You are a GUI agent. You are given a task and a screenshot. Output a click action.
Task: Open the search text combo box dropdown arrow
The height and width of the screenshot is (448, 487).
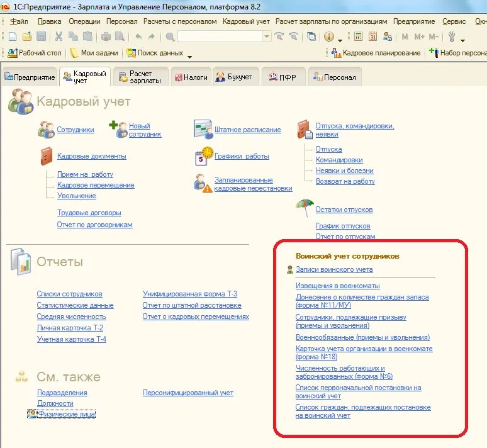pos(267,36)
